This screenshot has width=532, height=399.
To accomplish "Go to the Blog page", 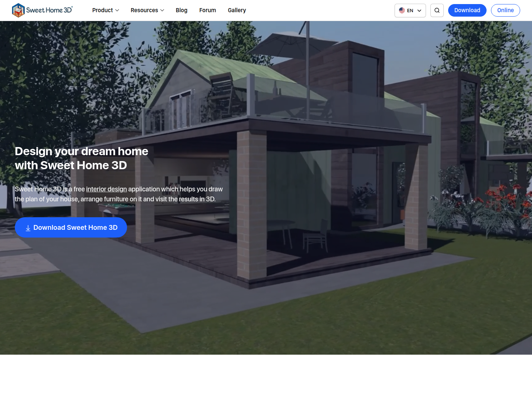I will pyautogui.click(x=181, y=10).
